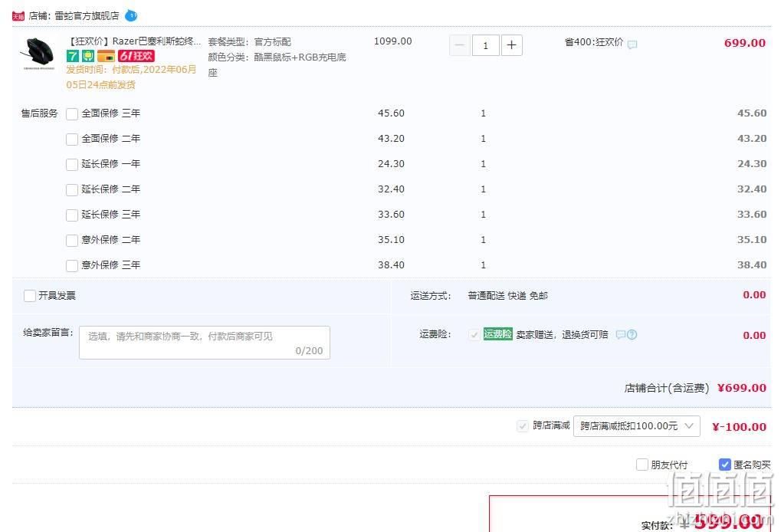The image size is (781, 532).
Task: Click the store name 雷蛇官方旗舰店
Action: click(x=87, y=16)
